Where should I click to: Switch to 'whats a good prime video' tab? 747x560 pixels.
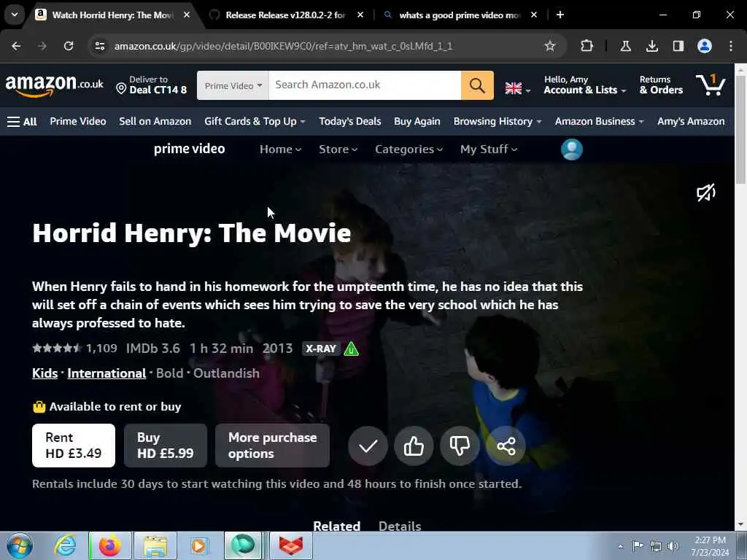tap(460, 15)
